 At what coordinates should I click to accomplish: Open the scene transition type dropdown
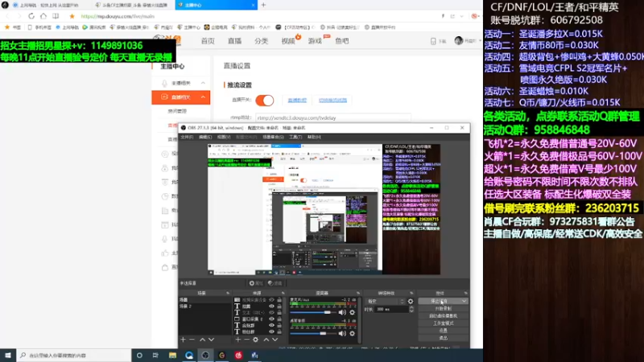click(x=386, y=301)
